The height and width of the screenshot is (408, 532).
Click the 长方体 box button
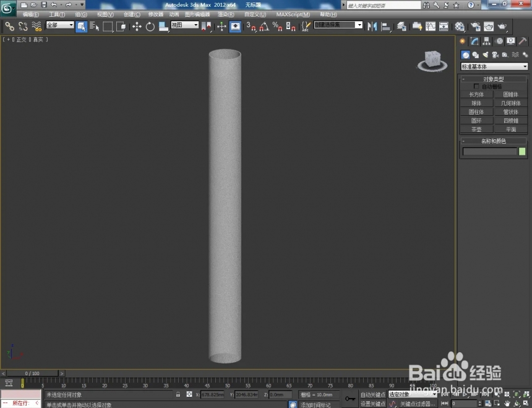pyautogui.click(x=476, y=94)
